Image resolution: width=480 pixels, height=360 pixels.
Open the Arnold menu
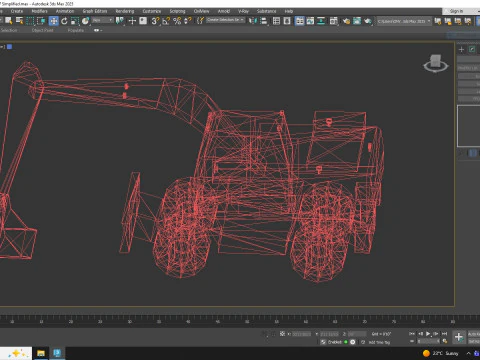coord(224,11)
